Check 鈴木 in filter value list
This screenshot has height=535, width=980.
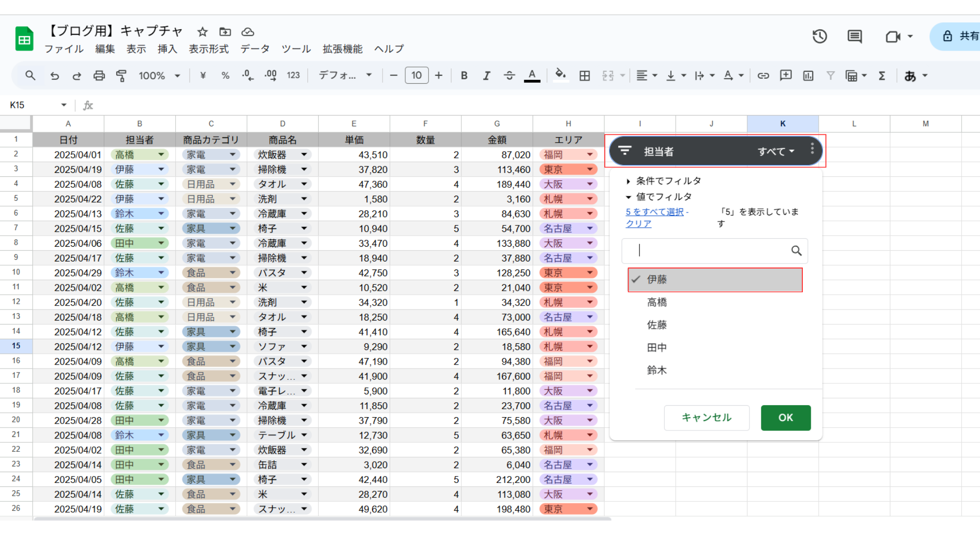(657, 370)
